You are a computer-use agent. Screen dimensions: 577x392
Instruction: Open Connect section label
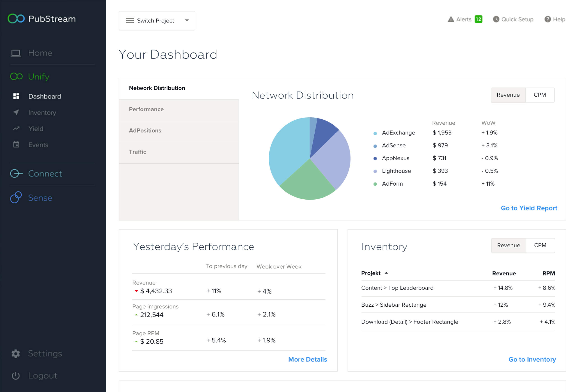[45, 173]
